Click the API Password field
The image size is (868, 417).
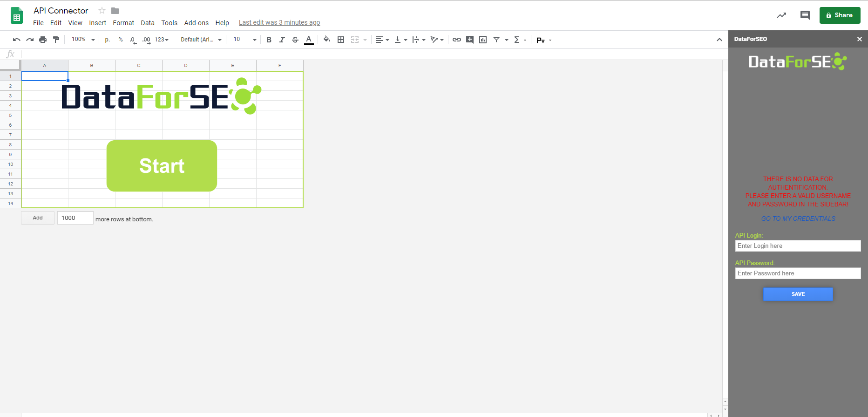798,273
